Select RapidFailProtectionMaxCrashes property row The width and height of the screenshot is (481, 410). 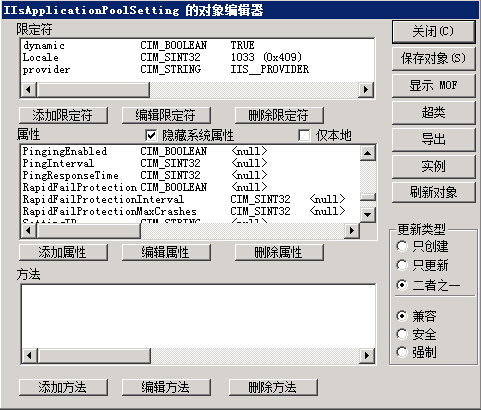pos(190,211)
